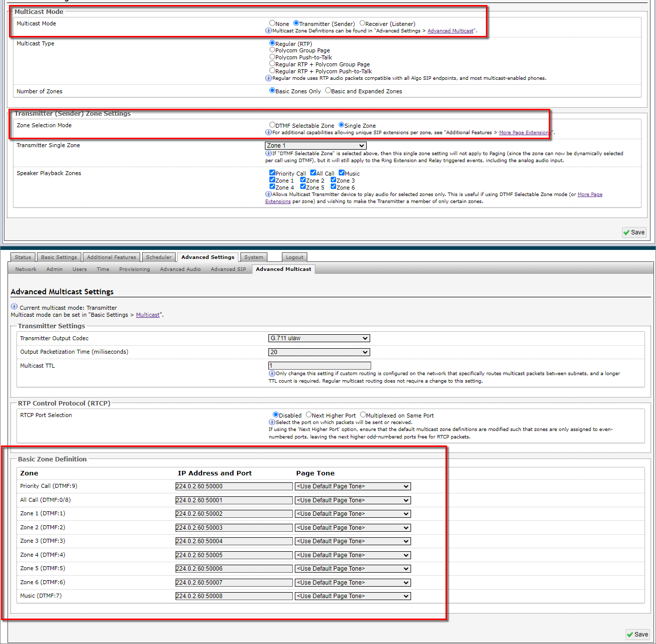This screenshot has height=644, width=656.
Task: Switch to the Basic Settings tab
Action: (x=59, y=257)
